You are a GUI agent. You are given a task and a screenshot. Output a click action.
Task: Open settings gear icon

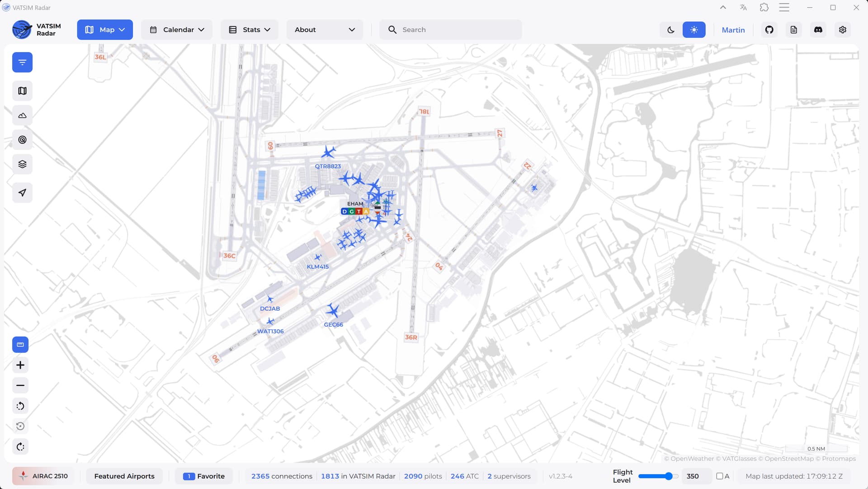click(842, 30)
